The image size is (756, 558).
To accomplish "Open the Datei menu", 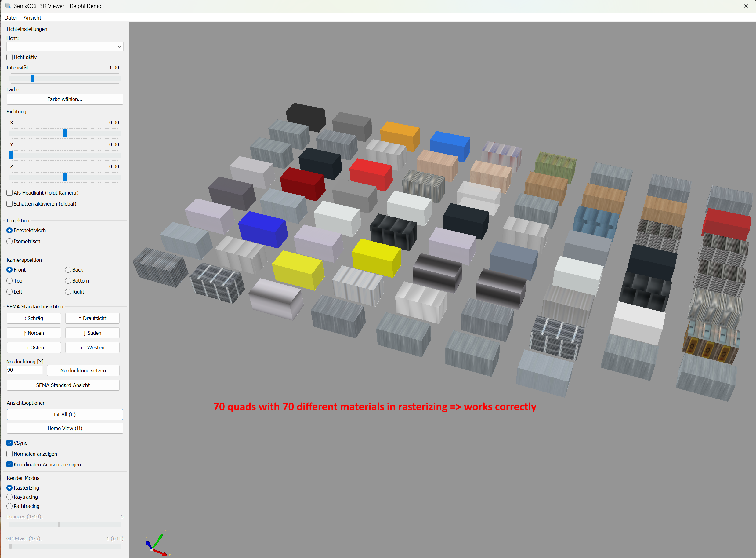I will 10,18.
